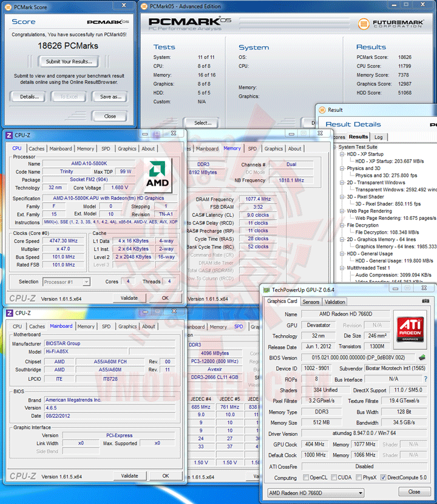This screenshot has width=437, height=504.
Task: Click the GPU-Z title bar icon
Action: (x=266, y=290)
